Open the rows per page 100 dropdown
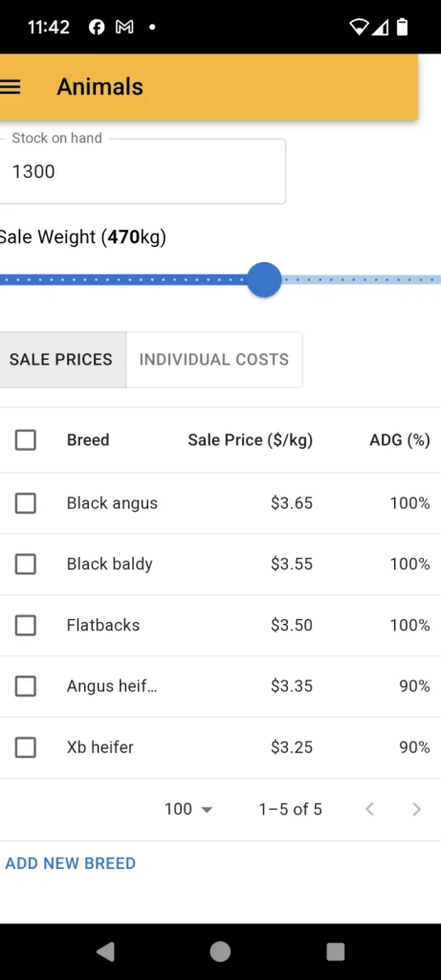The width and height of the screenshot is (441, 980). [x=188, y=810]
